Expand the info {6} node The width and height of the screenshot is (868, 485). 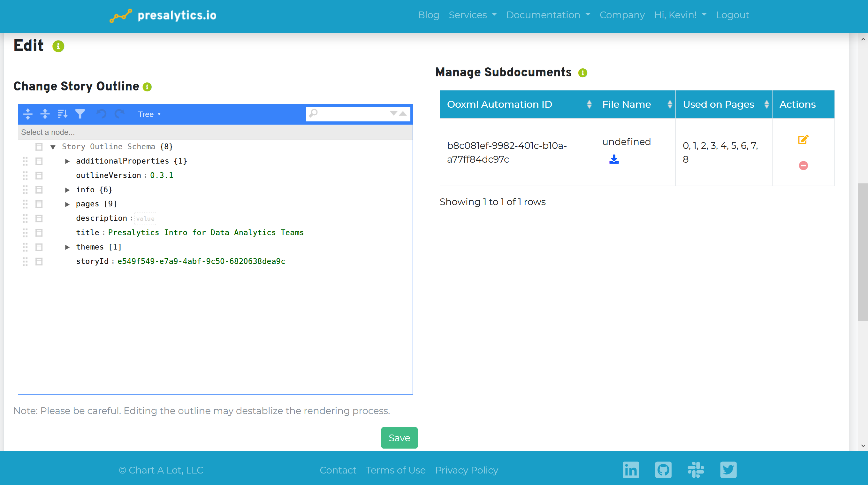click(67, 190)
